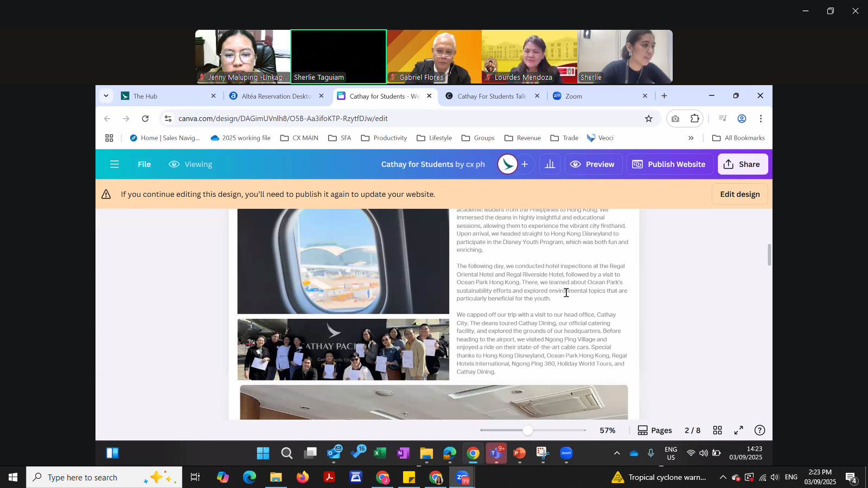
Task: Toggle the Viewing mode eye button
Action: (x=190, y=164)
